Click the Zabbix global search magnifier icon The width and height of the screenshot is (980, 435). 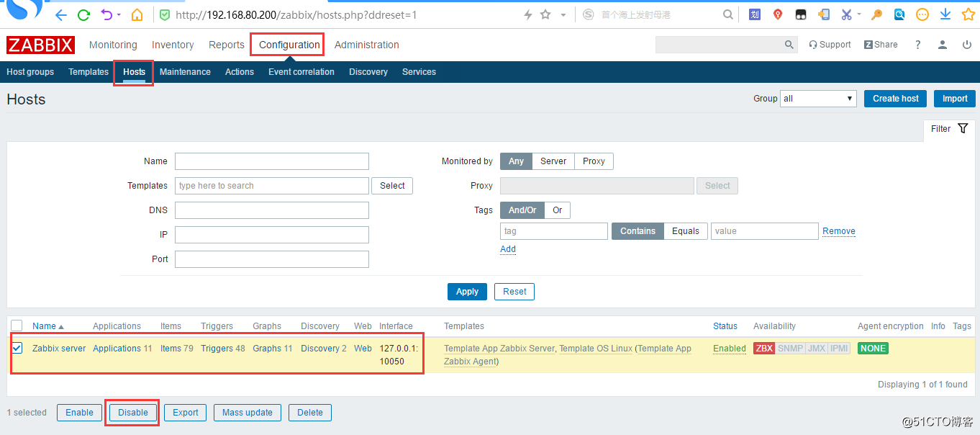tap(789, 44)
